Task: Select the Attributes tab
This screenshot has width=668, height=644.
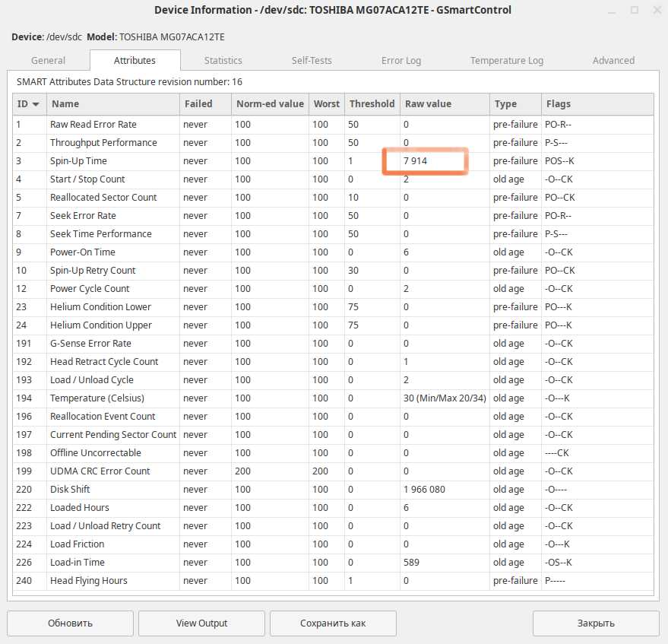Action: click(x=135, y=61)
